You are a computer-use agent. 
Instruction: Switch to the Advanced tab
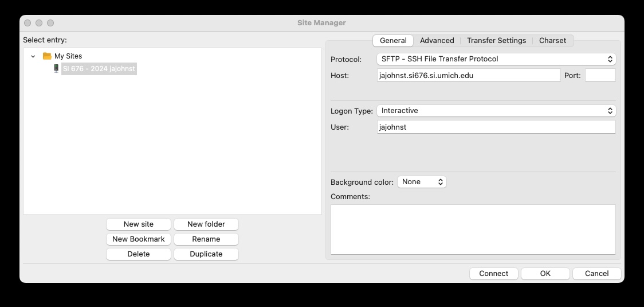[x=437, y=41]
